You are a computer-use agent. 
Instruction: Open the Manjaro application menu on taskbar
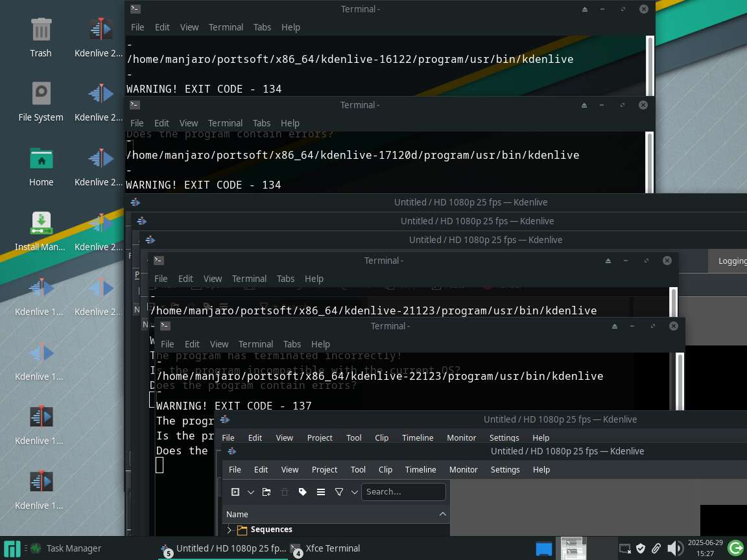12,548
